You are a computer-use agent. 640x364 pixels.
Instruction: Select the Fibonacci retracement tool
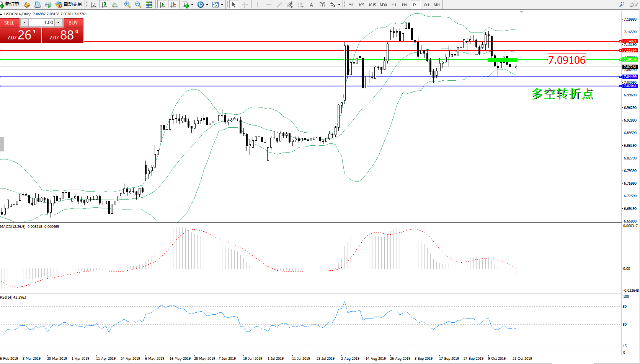pyautogui.click(x=301, y=5)
